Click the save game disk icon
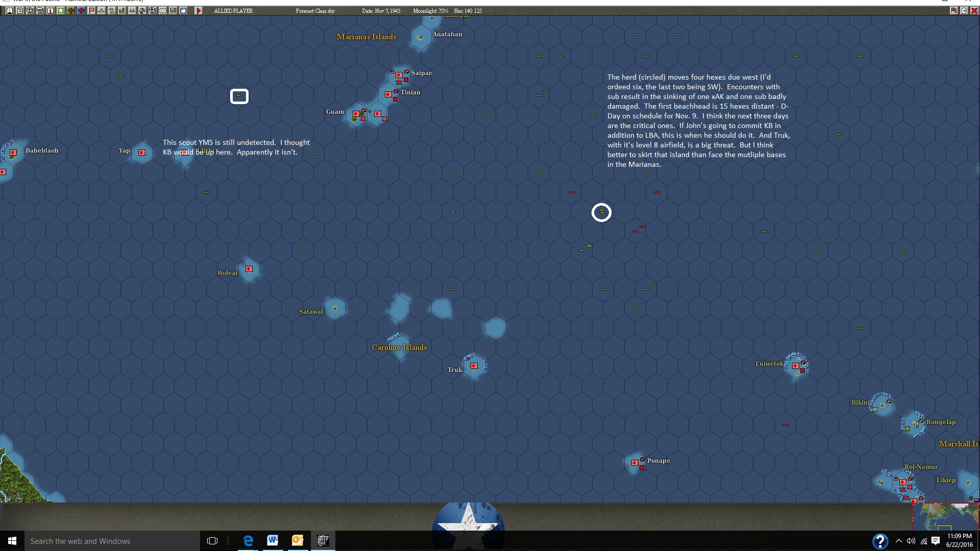The width and height of the screenshot is (980, 551). pos(10,11)
